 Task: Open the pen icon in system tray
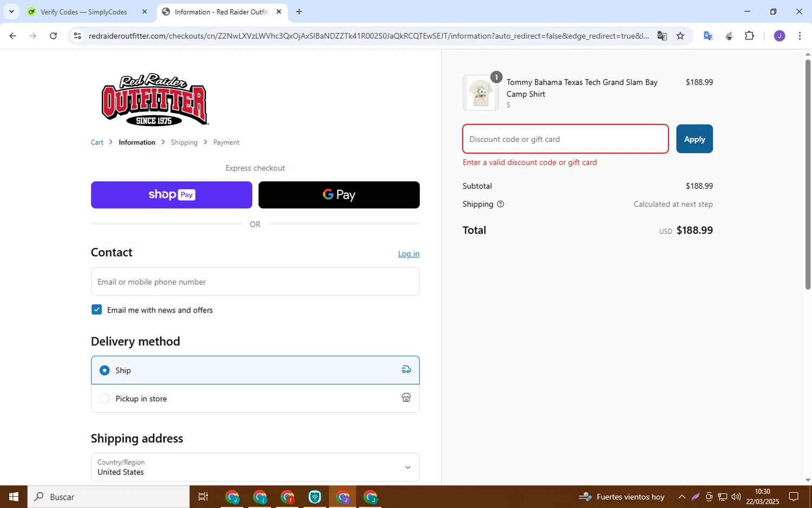click(696, 497)
